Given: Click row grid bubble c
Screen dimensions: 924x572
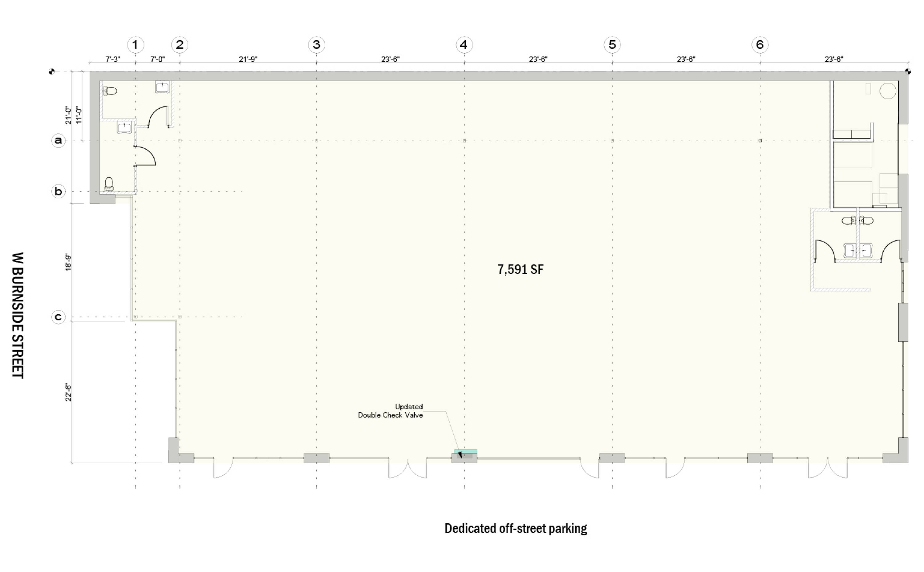Looking at the screenshot, I should tap(58, 317).
